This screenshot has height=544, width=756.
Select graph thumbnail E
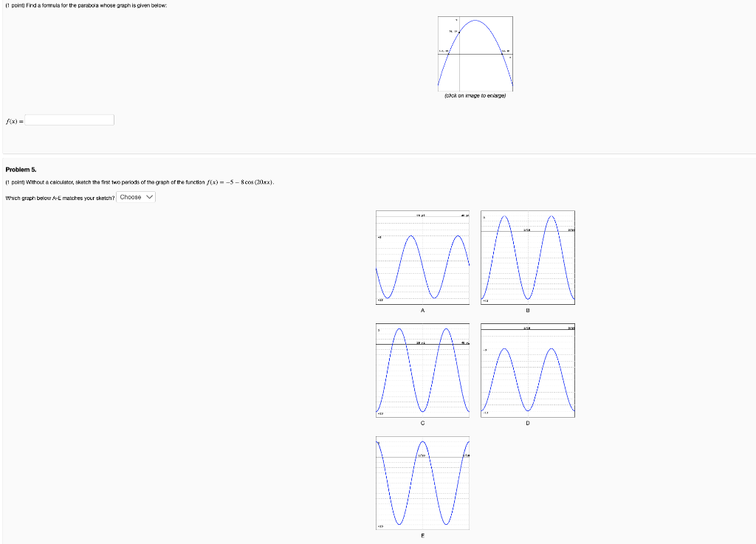point(422,483)
